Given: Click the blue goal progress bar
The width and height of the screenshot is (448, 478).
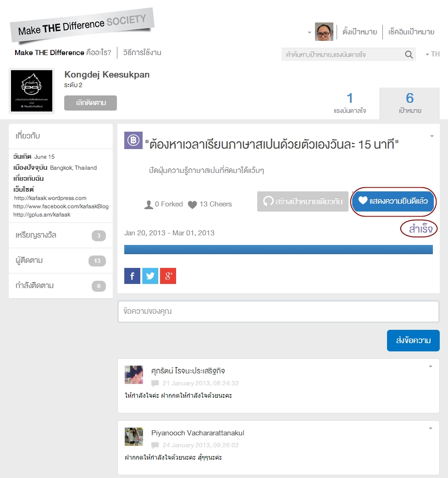Looking at the screenshot, I should (278, 250).
